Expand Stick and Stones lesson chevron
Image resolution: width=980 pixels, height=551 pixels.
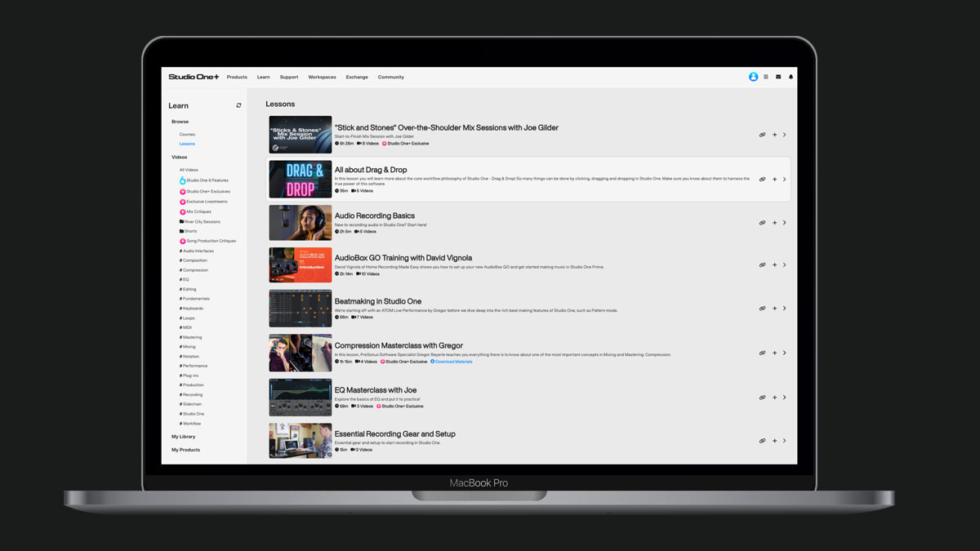(x=785, y=135)
